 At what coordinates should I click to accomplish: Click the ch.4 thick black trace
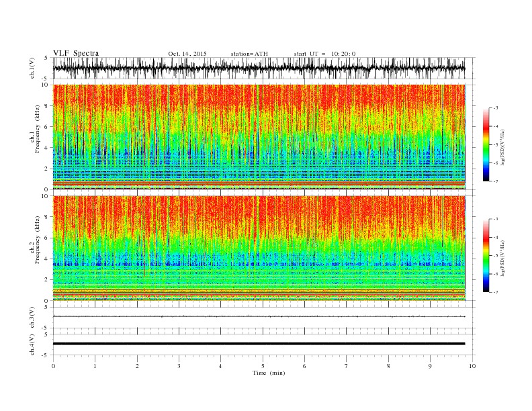click(x=259, y=344)
